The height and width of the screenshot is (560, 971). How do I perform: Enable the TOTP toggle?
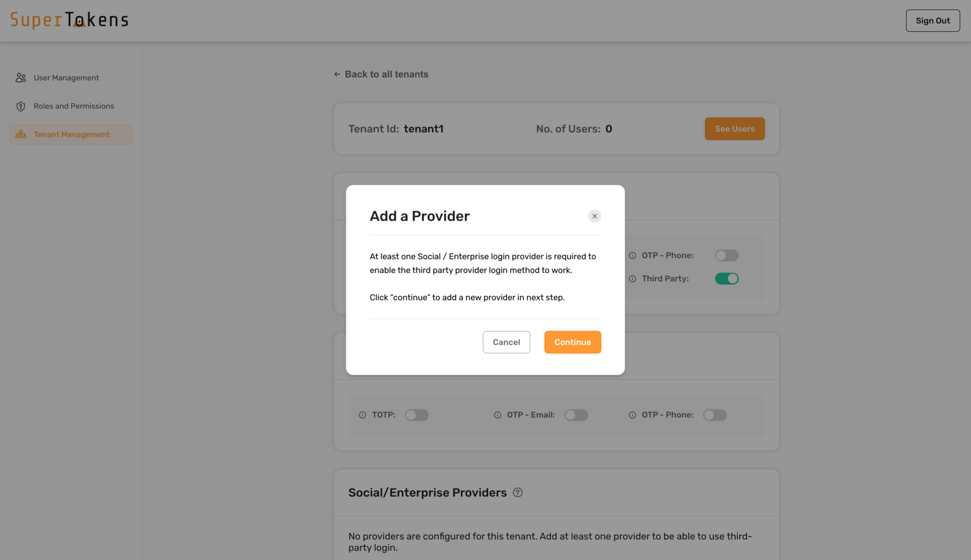(417, 415)
